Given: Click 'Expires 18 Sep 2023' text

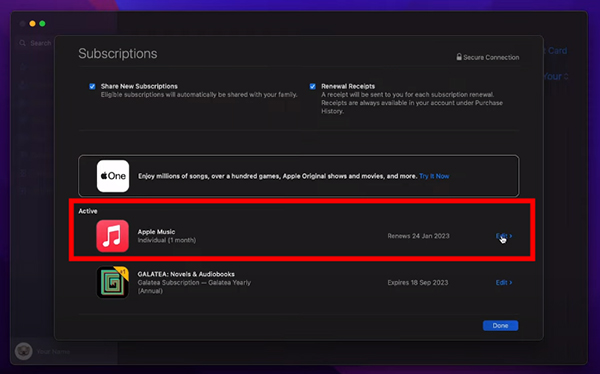Looking at the screenshot, I should (x=417, y=283).
